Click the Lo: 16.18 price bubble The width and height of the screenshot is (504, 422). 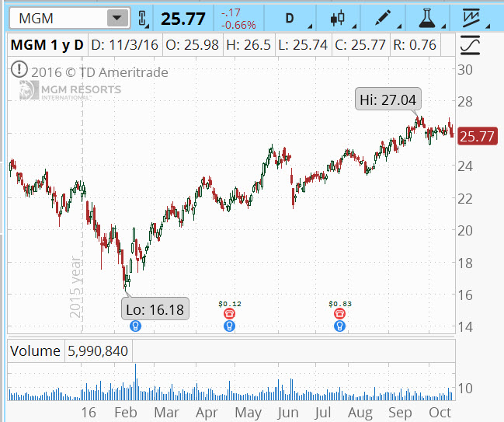click(x=155, y=309)
